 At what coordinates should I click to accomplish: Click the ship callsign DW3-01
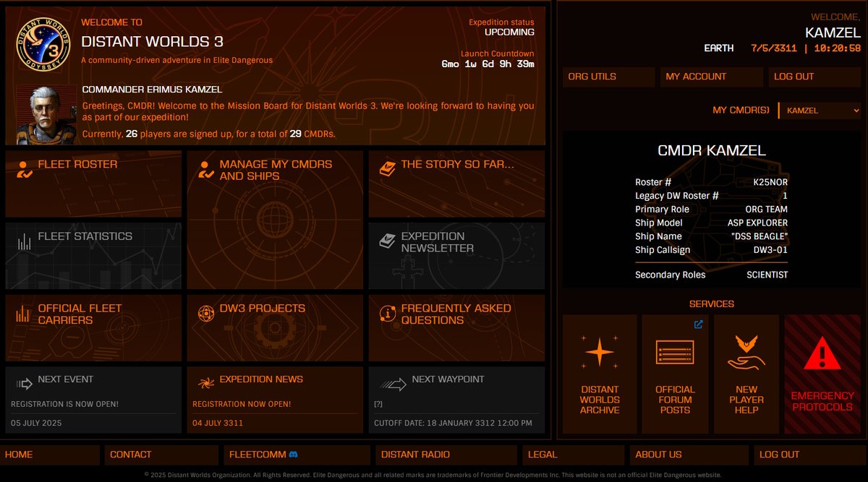(771, 250)
